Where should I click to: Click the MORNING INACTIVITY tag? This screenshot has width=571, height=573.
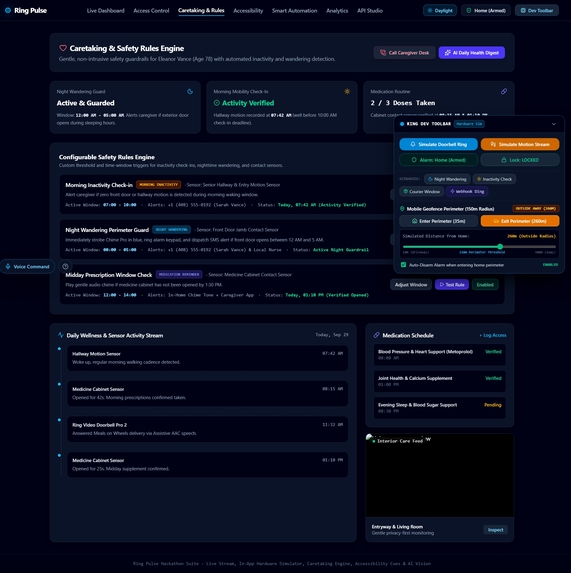pos(159,185)
